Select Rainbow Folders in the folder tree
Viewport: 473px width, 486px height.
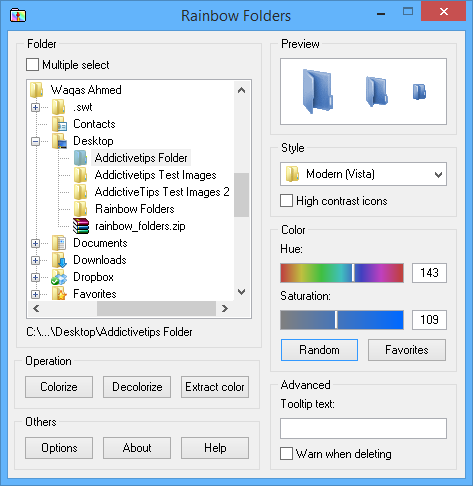pos(135,209)
